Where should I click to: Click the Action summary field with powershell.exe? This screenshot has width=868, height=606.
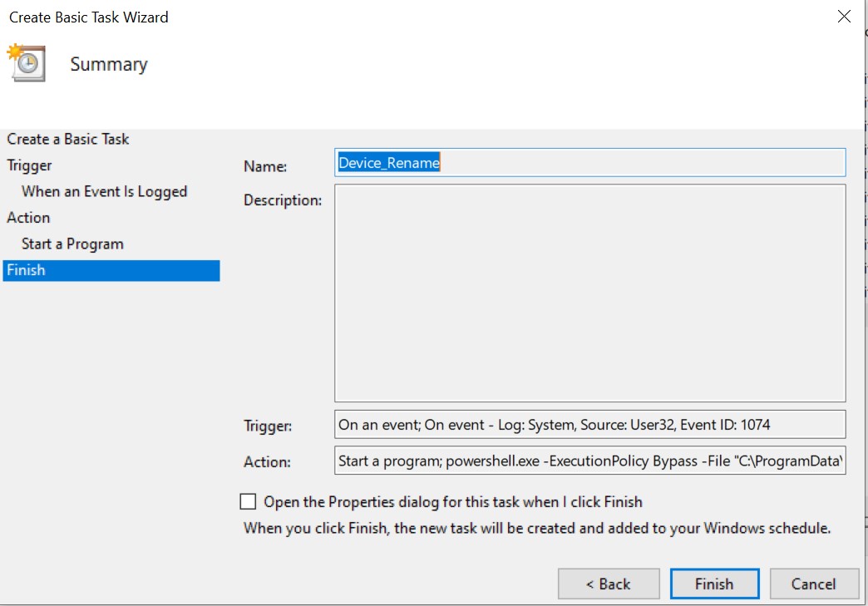pyautogui.click(x=589, y=461)
